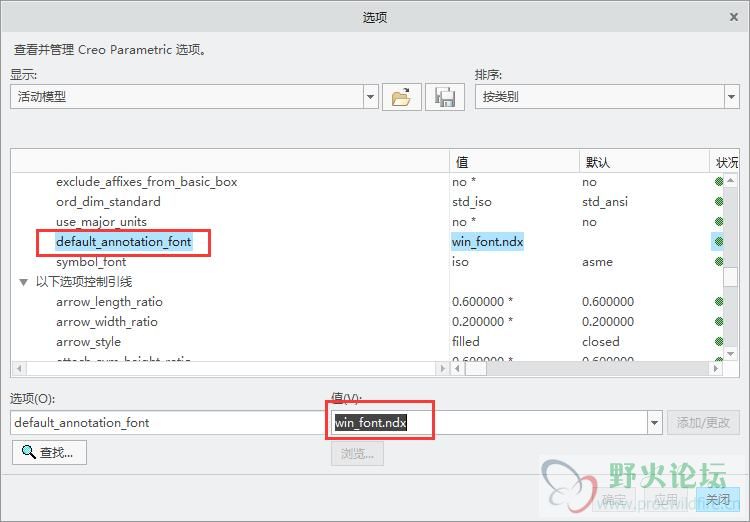Image resolution: width=750 pixels, height=522 pixels.
Task: Click the filled value of arrow_style
Action: click(465, 342)
